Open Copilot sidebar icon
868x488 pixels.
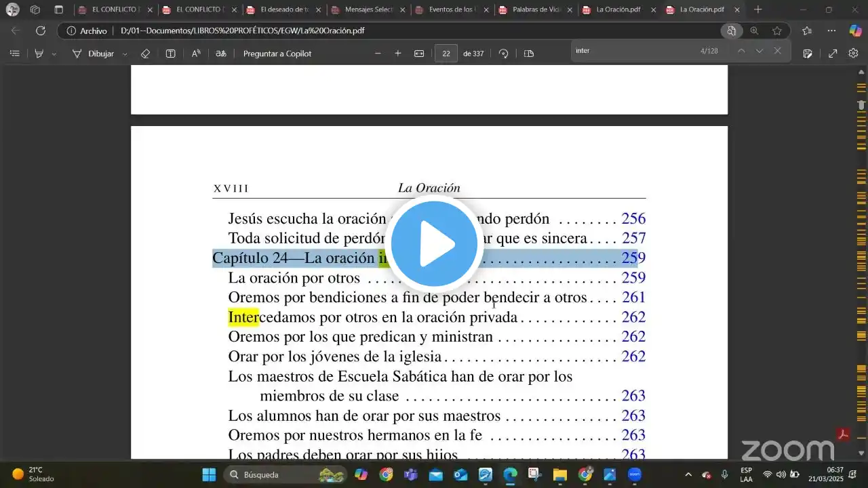pos(855,30)
